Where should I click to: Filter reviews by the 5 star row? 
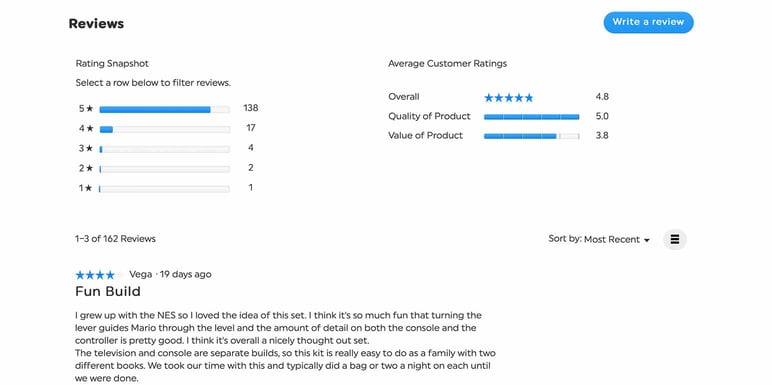(x=168, y=109)
